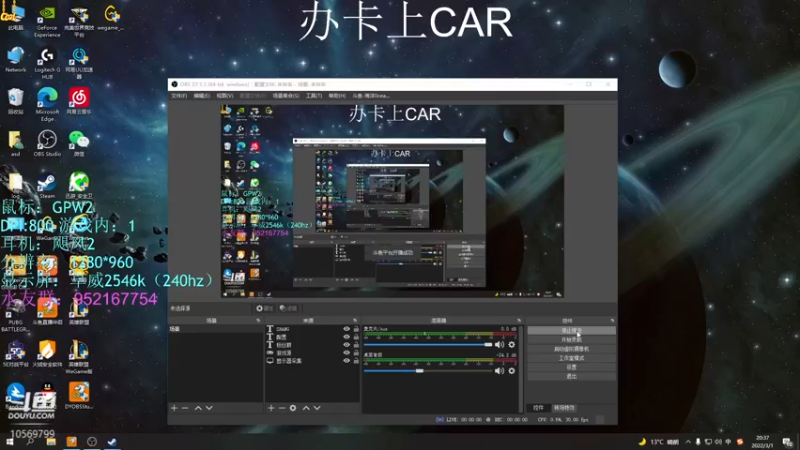800x450 pixels.
Task: Hide the 粉丝群 text source with its eye icon
Action: point(346,345)
